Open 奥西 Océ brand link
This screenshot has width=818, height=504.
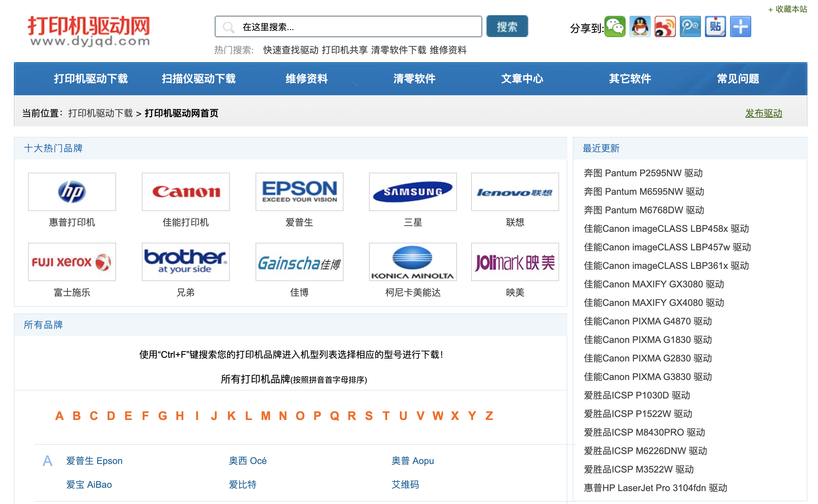coord(248,461)
